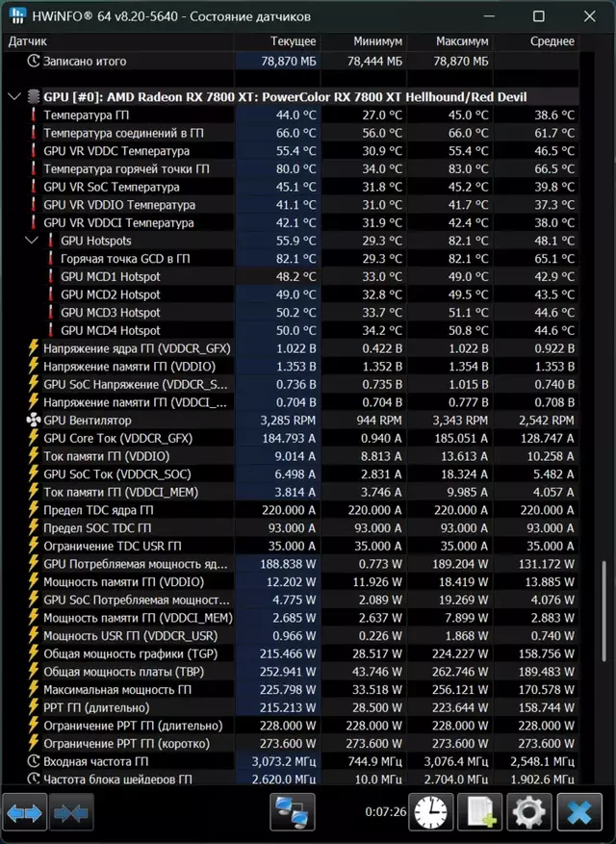Click the elapsed time 0:07:26
The height and width of the screenshot is (844, 616).
[x=386, y=811]
